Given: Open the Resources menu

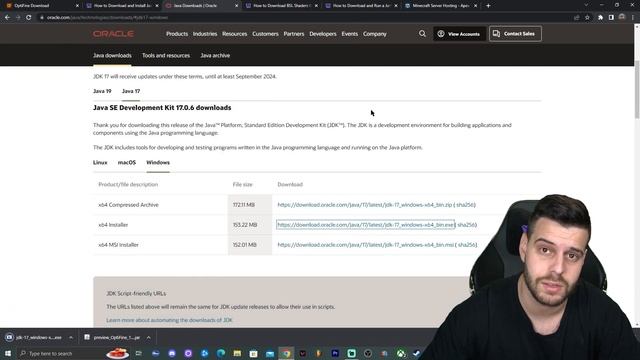Looking at the screenshot, I should click(234, 34).
